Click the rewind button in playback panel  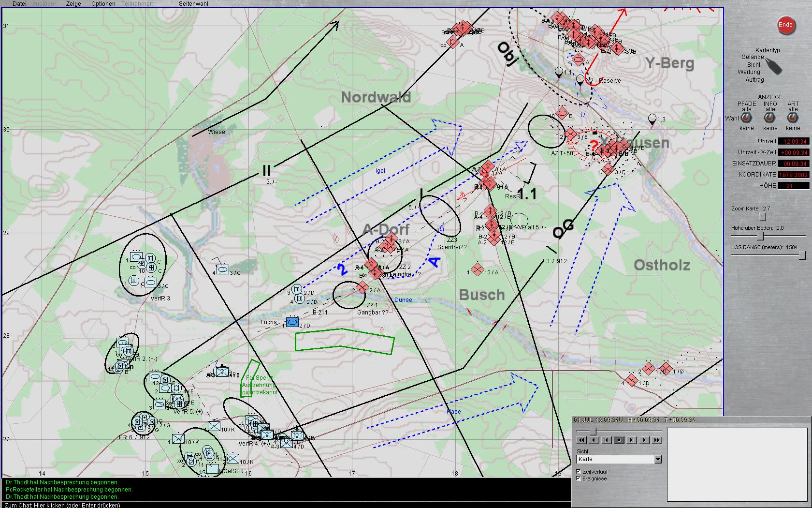click(581, 440)
